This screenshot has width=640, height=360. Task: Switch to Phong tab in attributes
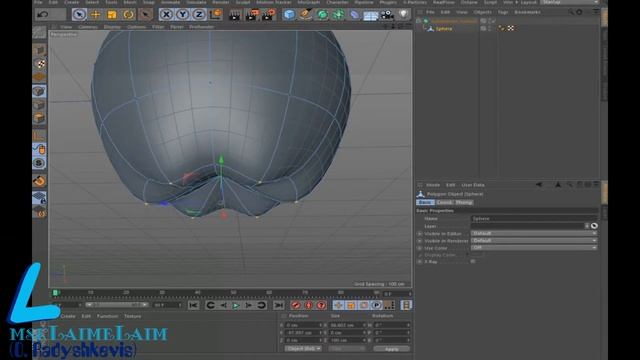tap(463, 202)
